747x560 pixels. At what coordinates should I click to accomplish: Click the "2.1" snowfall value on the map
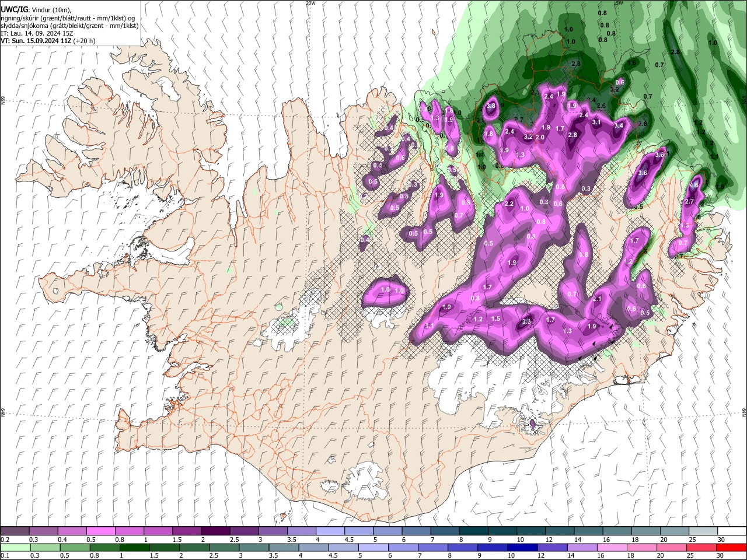pyautogui.click(x=597, y=299)
